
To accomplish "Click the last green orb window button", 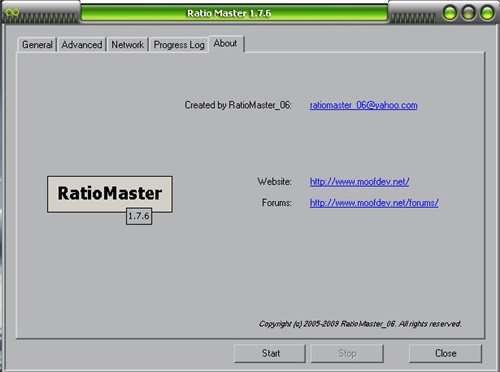I will 487,13.
